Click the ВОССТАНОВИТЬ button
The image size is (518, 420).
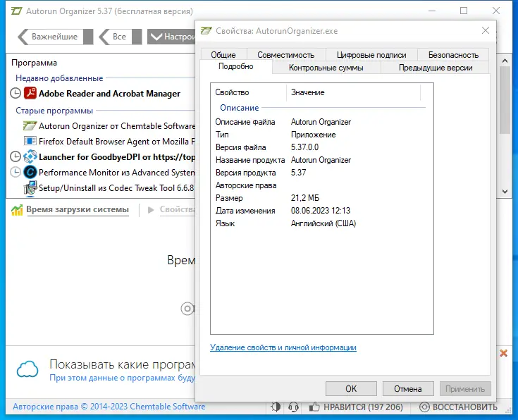point(458,407)
